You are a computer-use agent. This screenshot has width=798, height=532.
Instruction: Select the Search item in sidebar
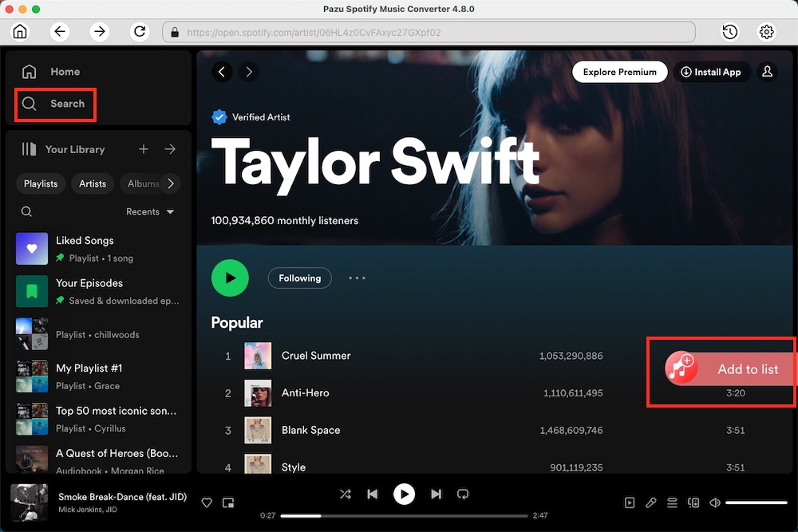click(56, 104)
